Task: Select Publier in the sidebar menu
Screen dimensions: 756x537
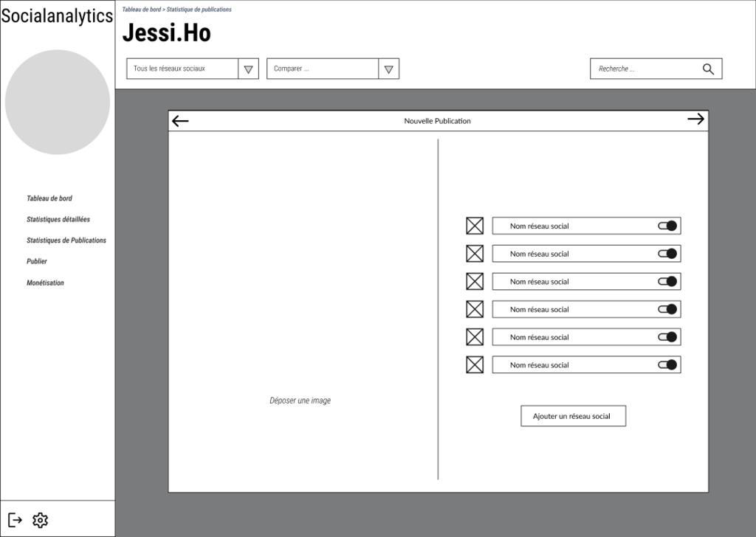Action: (37, 262)
